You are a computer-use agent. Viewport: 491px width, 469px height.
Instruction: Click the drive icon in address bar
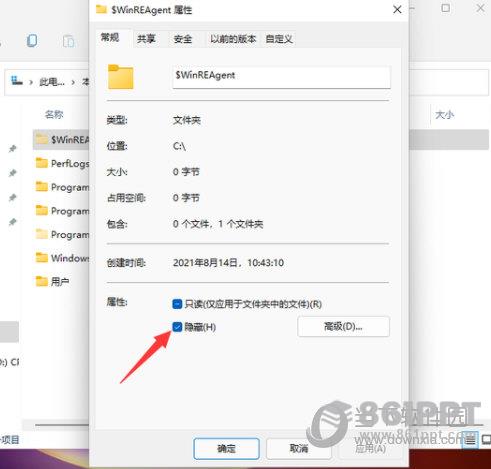point(16,81)
